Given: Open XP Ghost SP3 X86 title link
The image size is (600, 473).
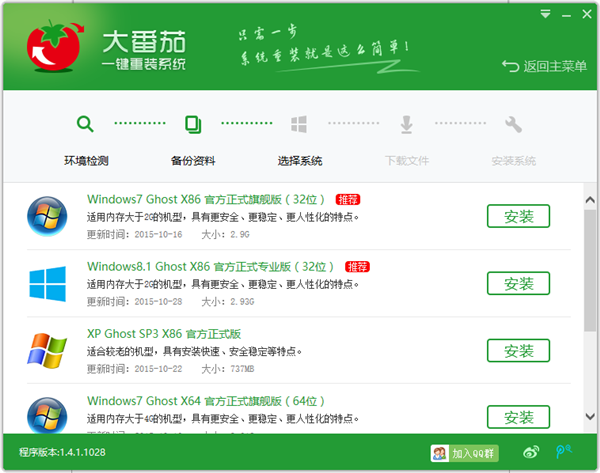Looking at the screenshot, I should coord(164,334).
